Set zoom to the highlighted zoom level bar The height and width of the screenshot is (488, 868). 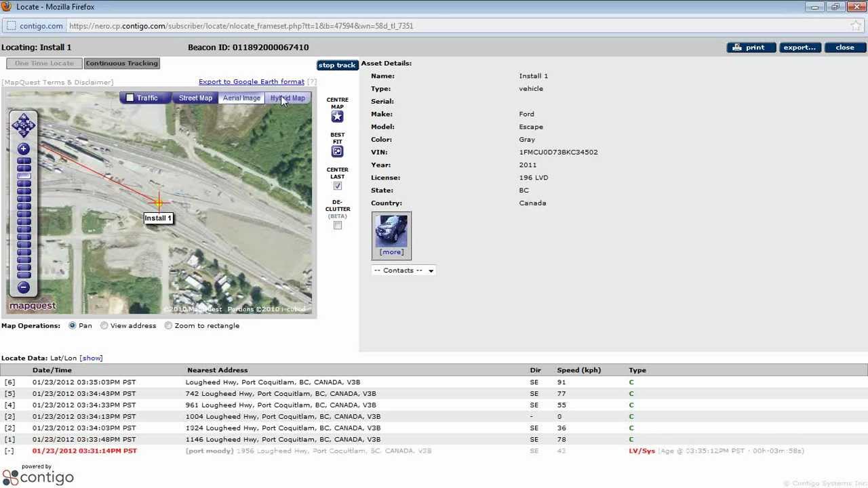coord(24,176)
